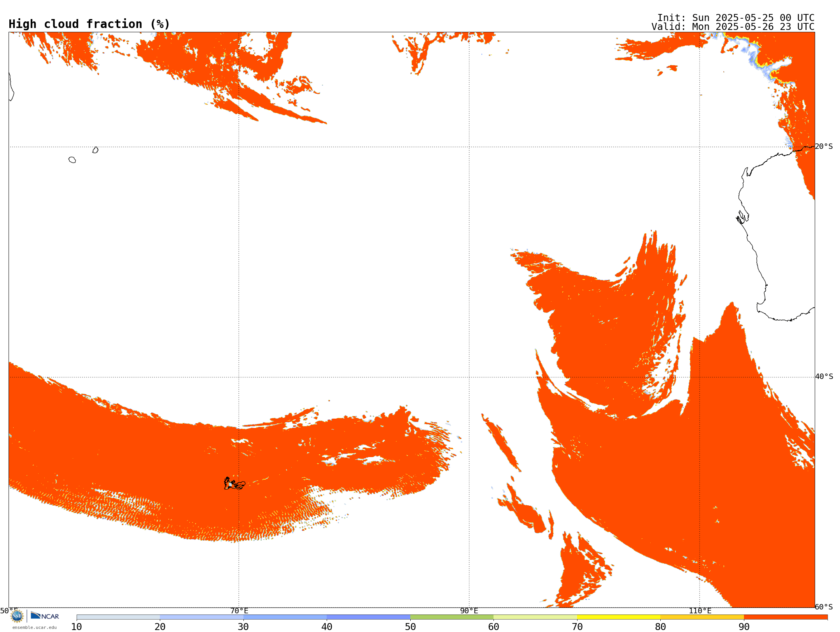This screenshot has height=632, width=840.
Task: Click the 70°E longitude label
Action: pyautogui.click(x=239, y=611)
